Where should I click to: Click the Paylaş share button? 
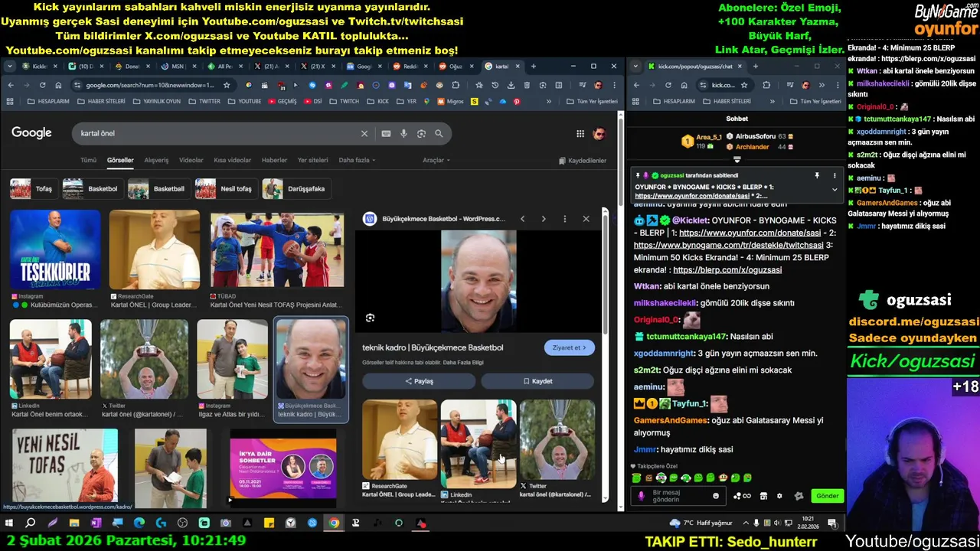pyautogui.click(x=419, y=381)
